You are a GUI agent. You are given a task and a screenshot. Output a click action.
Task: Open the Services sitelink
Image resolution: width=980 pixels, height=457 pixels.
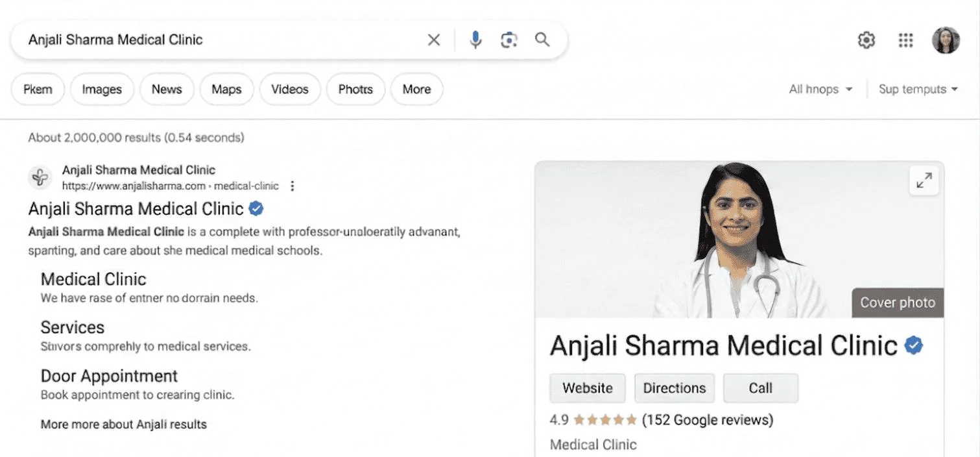point(73,327)
